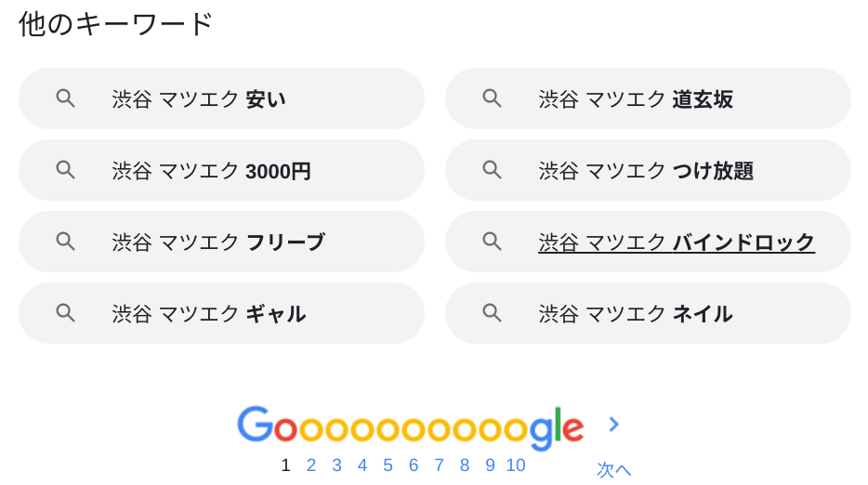Click search icon beside 渋谷 マツエク 3000円
Image resolution: width=868 pixels, height=485 pixels.
coord(65,170)
